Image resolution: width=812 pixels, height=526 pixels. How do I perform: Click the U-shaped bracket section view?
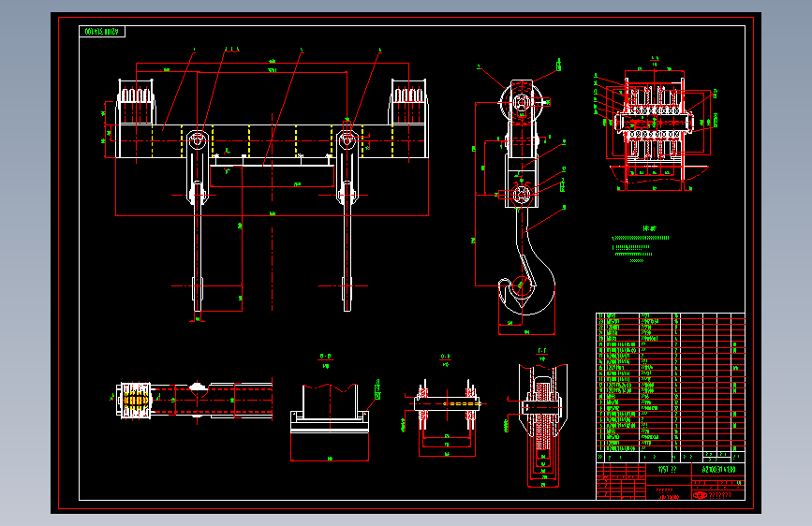330,408
